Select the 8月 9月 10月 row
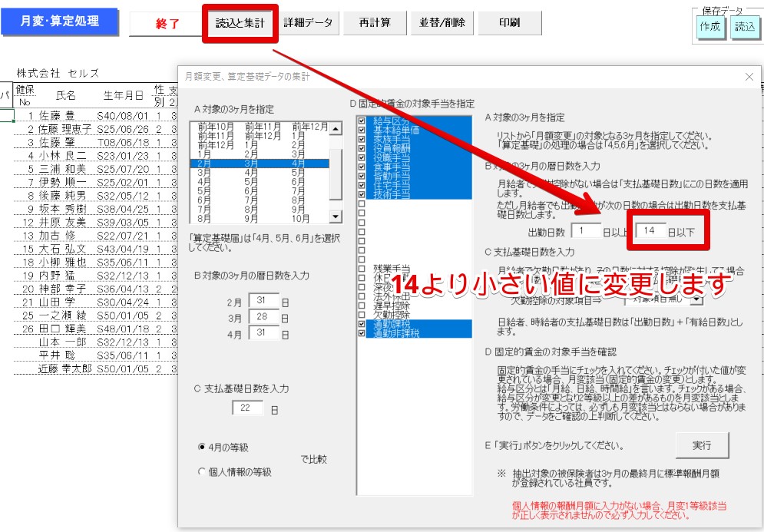 (260, 219)
